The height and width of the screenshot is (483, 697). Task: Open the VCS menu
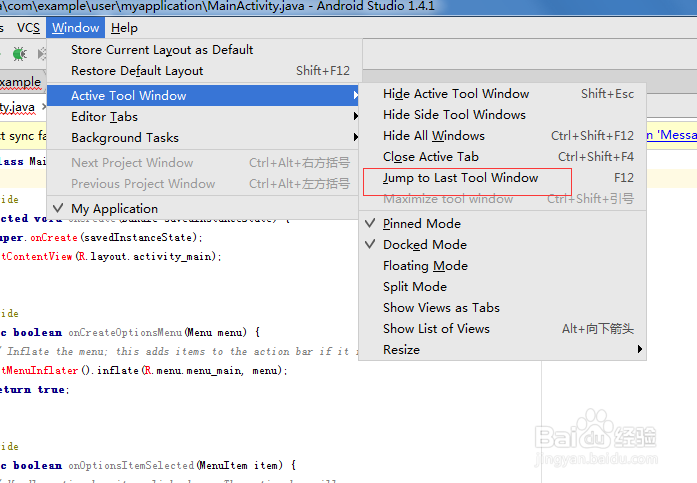(x=28, y=28)
